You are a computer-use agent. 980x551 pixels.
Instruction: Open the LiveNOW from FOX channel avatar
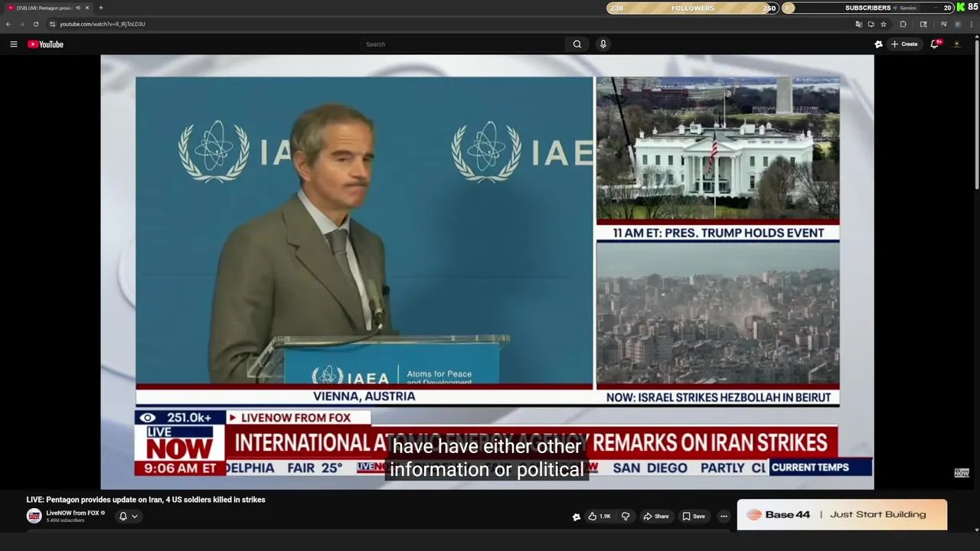tap(34, 517)
